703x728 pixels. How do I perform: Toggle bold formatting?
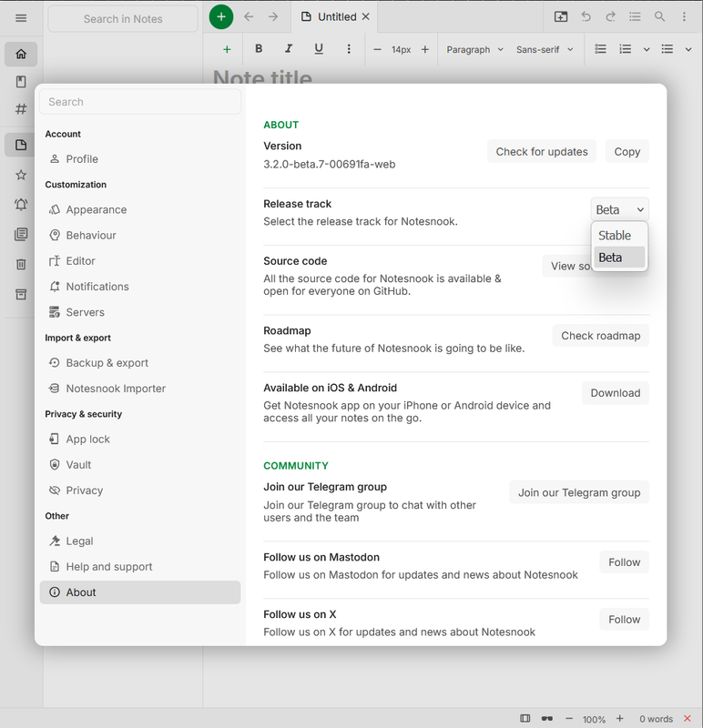[x=259, y=49]
